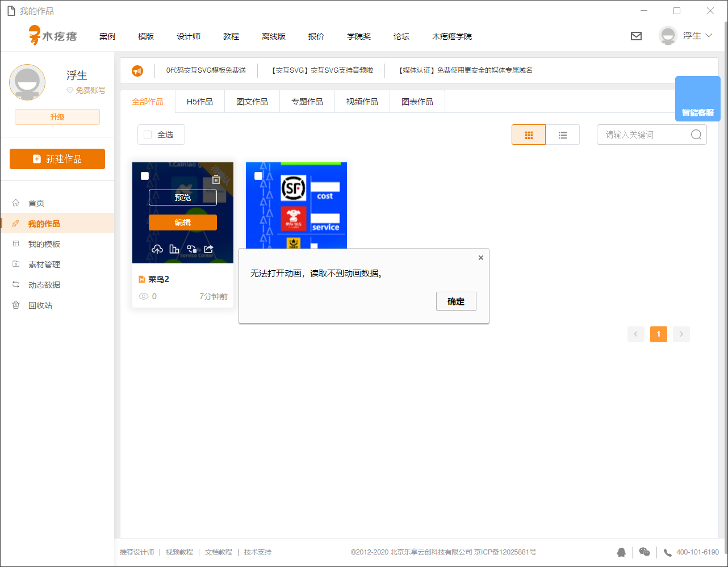Open 首页 in the sidebar

(57, 203)
